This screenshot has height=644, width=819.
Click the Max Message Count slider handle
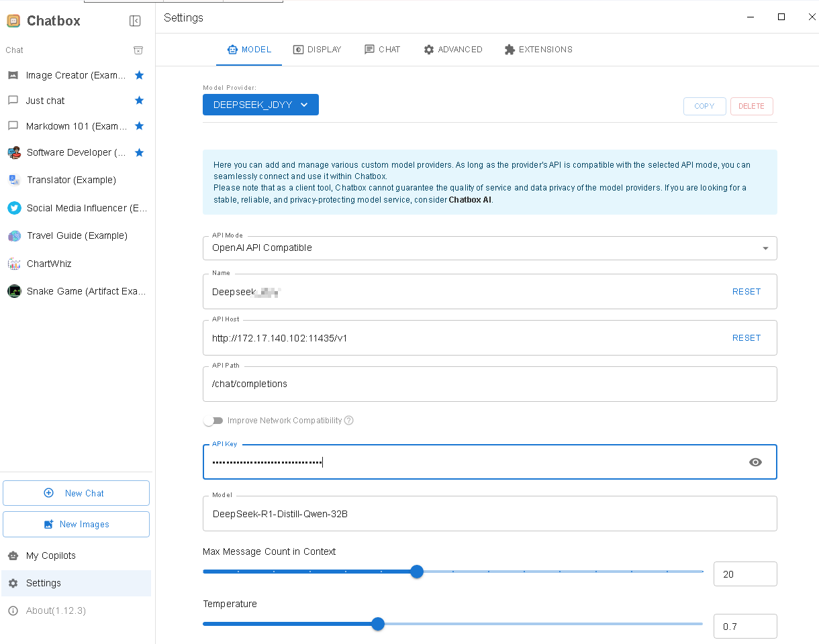pos(417,572)
